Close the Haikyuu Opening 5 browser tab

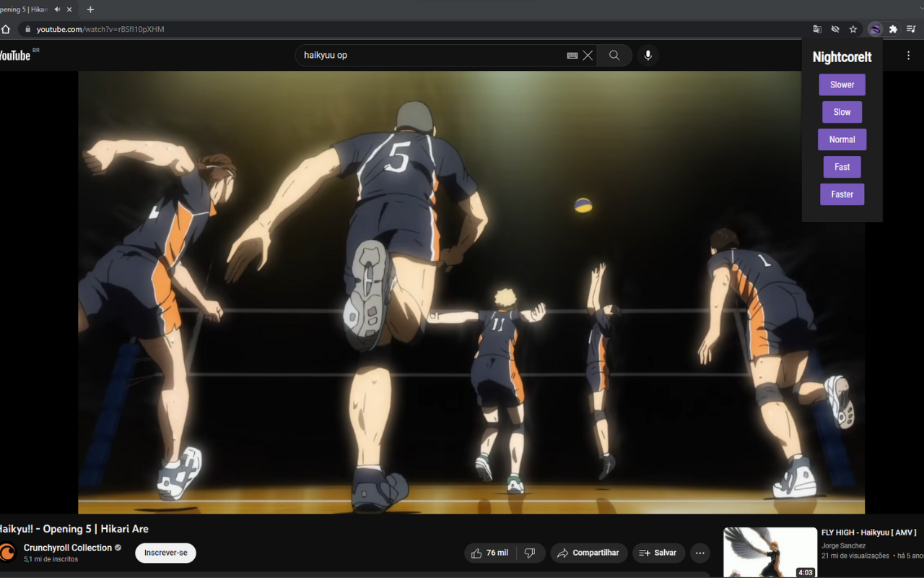69,9
